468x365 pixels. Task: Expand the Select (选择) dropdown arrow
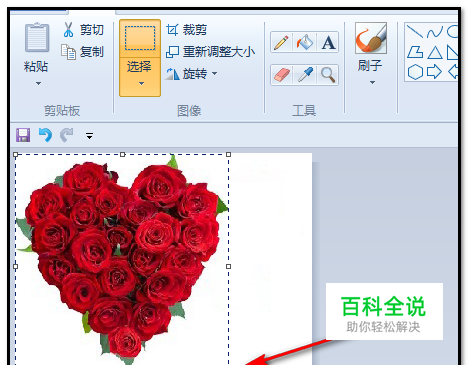pos(141,83)
